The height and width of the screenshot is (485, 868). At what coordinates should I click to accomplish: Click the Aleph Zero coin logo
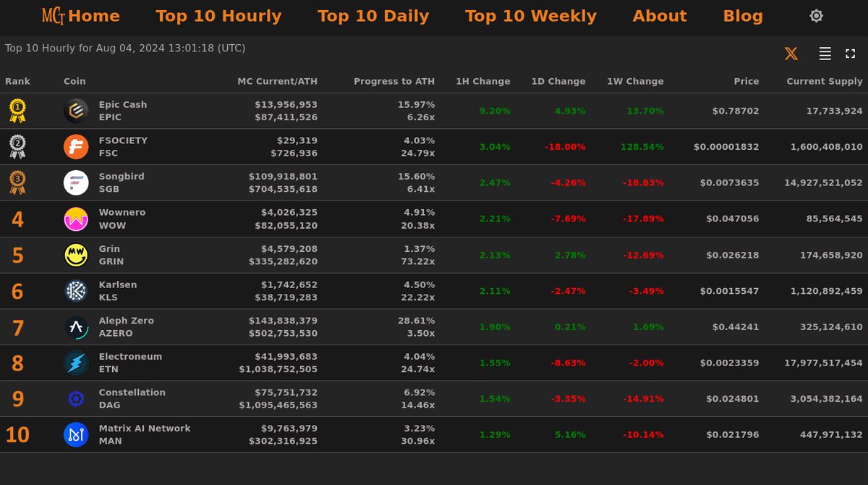[x=76, y=326]
